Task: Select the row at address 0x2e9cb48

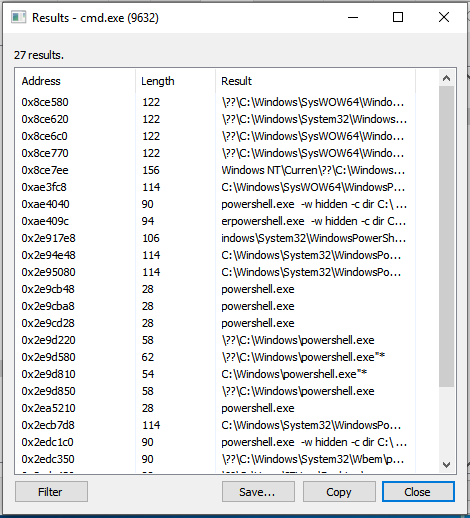Action: (x=215, y=289)
